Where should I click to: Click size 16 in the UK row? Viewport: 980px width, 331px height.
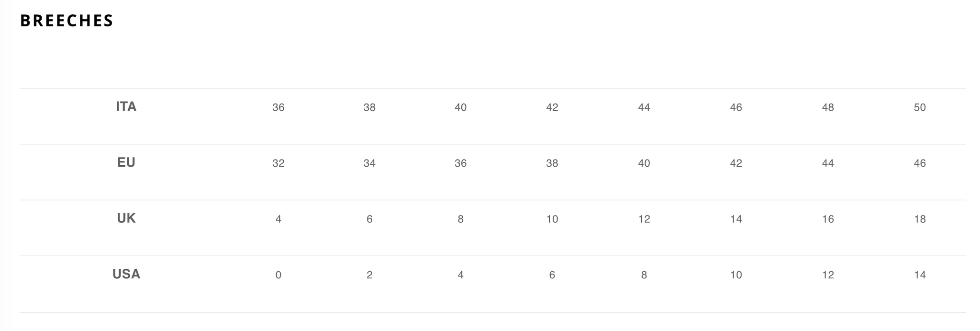(828, 219)
